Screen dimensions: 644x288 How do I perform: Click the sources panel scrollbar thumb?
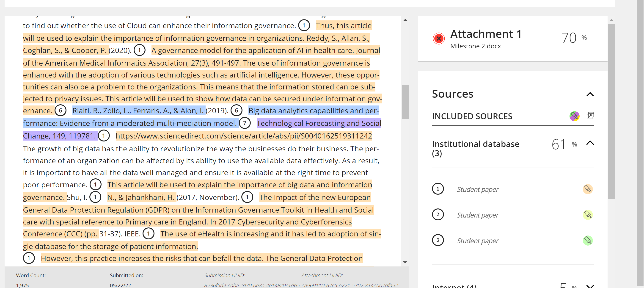pyautogui.click(x=611, y=111)
